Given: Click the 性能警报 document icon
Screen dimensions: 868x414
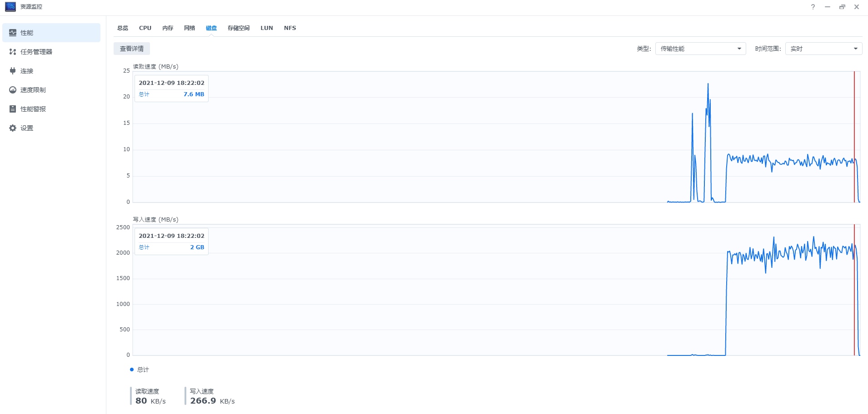Looking at the screenshot, I should click(13, 109).
